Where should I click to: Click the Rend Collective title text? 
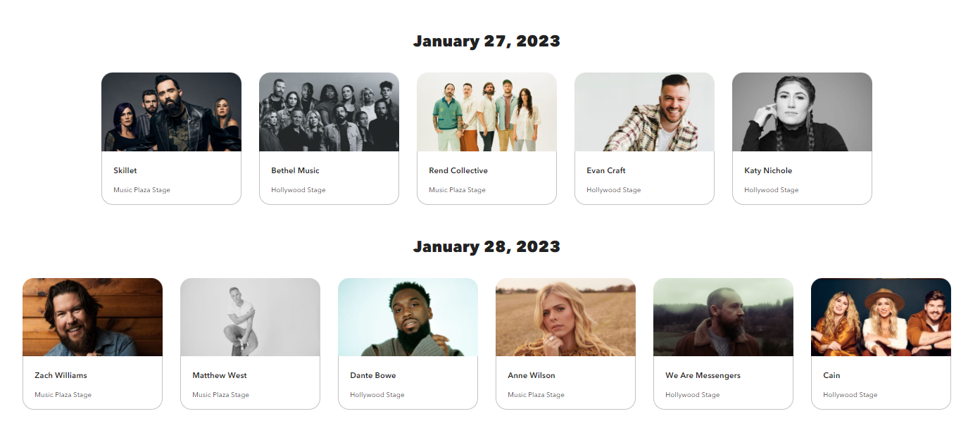coord(458,170)
